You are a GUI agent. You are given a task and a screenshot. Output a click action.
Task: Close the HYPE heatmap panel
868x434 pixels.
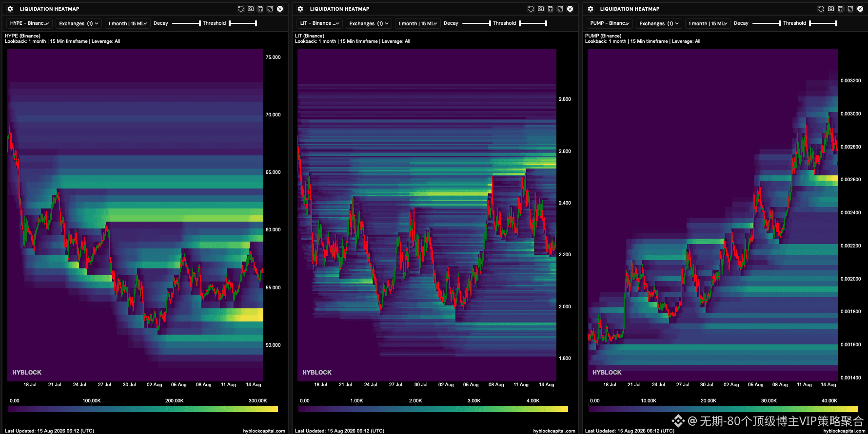click(x=280, y=9)
